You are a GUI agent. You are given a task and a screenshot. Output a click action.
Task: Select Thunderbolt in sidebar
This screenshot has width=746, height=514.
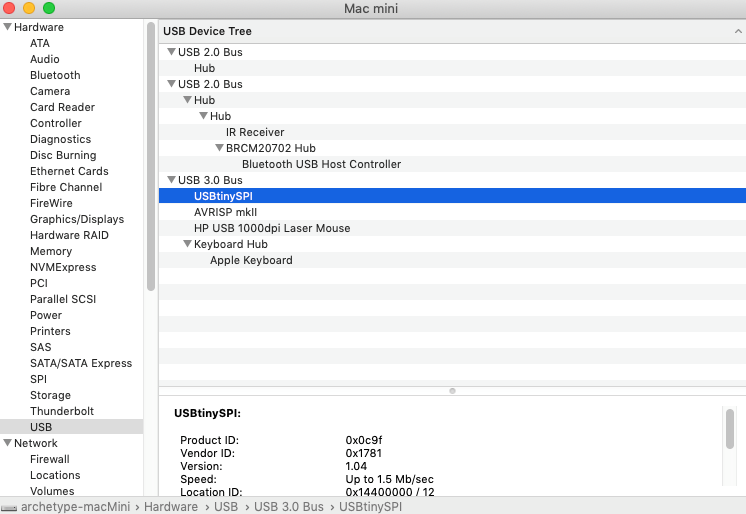click(x=62, y=411)
